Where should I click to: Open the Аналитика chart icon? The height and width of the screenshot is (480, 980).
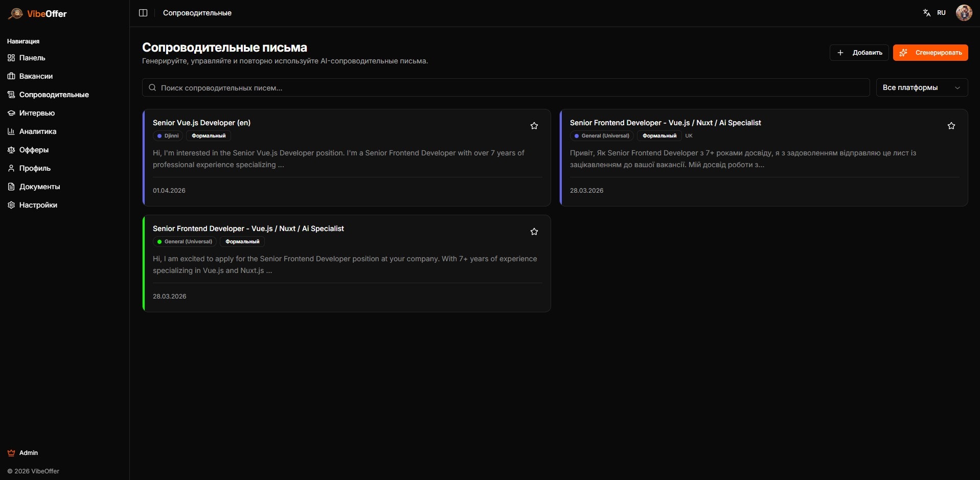11,131
